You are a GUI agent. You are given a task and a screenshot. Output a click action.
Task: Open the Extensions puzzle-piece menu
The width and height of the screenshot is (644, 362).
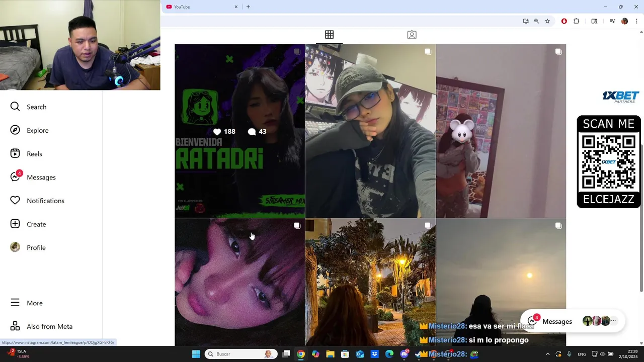click(577, 21)
